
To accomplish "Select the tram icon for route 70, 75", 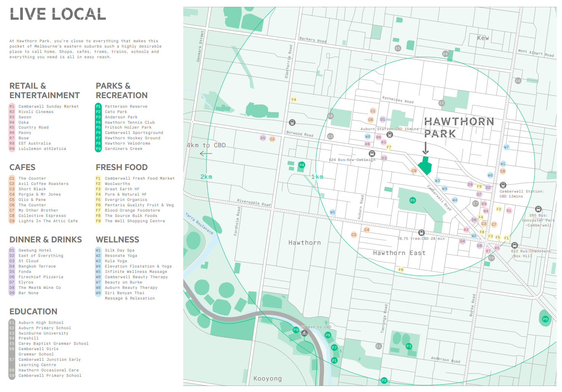I will pyautogui.click(x=421, y=233).
